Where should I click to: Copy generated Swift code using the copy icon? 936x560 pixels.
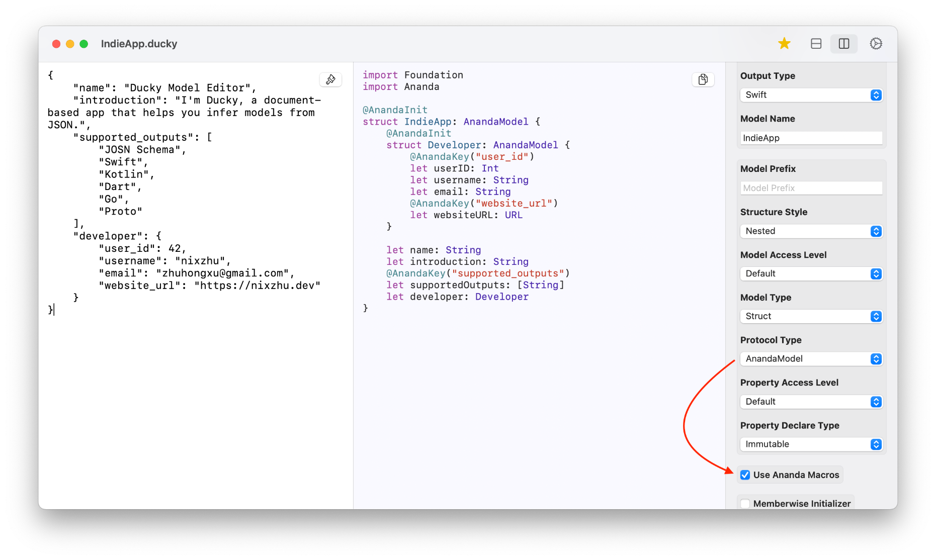tap(703, 79)
